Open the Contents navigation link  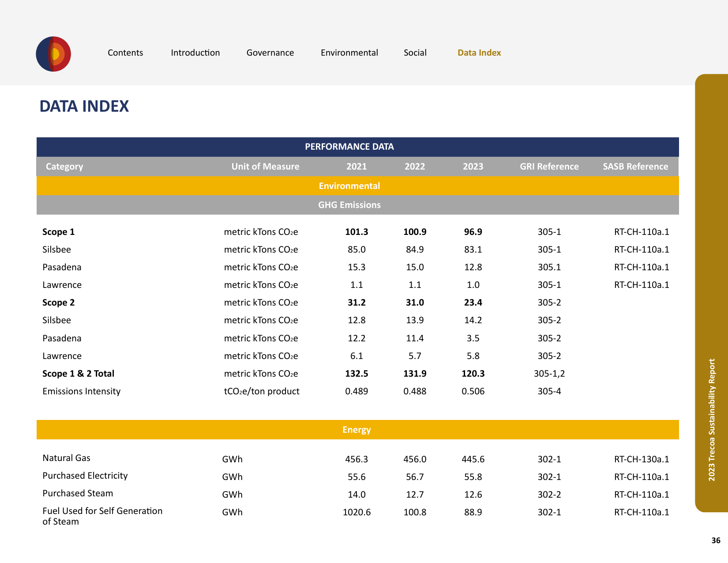[125, 53]
